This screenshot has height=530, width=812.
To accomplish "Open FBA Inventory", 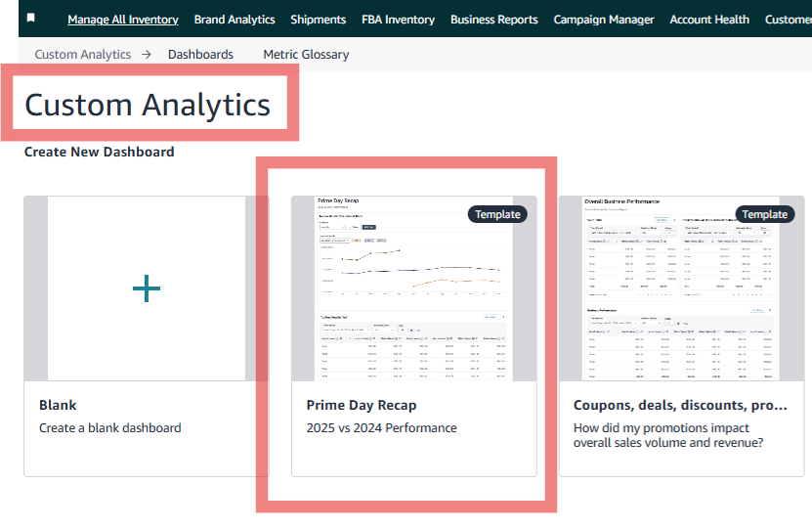I will tap(398, 20).
